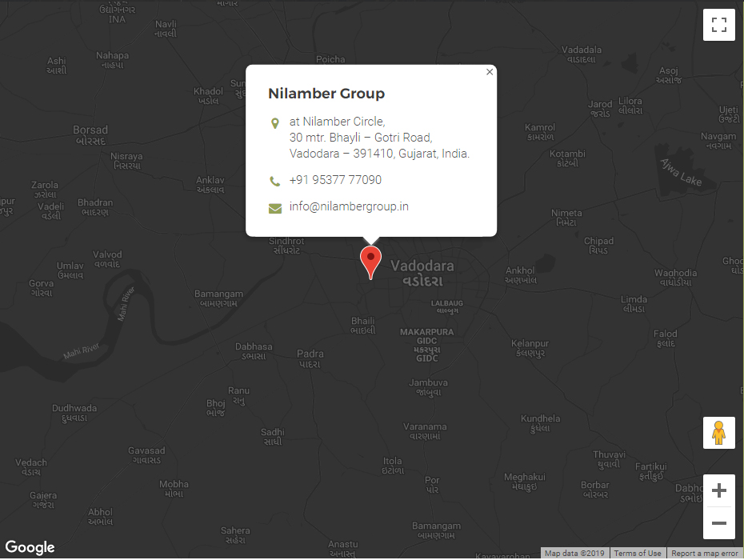Click the Google logo on the map

30,547
